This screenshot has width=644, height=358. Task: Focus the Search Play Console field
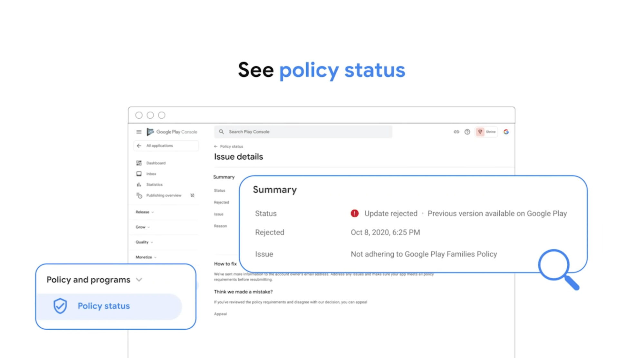(303, 132)
